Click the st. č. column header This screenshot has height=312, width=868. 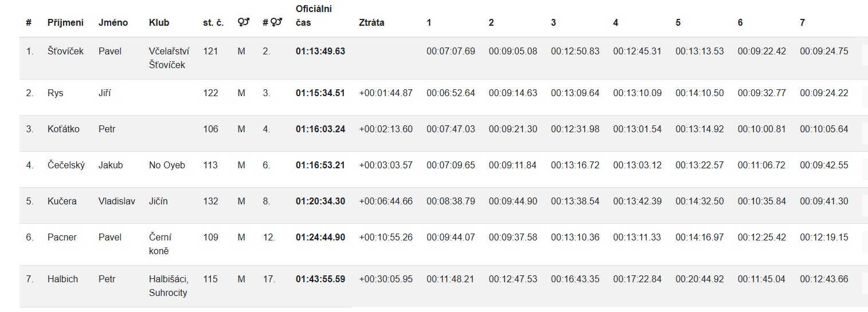(x=213, y=23)
